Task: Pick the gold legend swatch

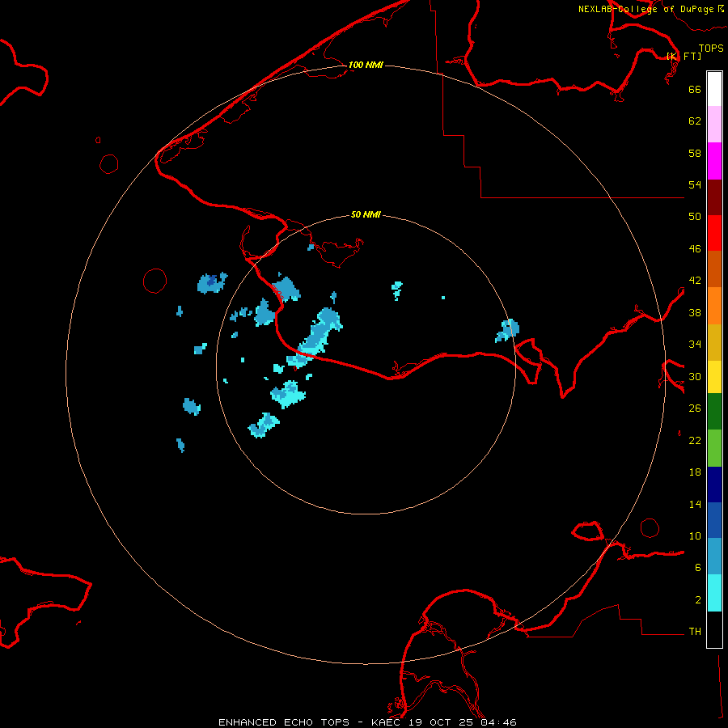Action: click(x=714, y=342)
